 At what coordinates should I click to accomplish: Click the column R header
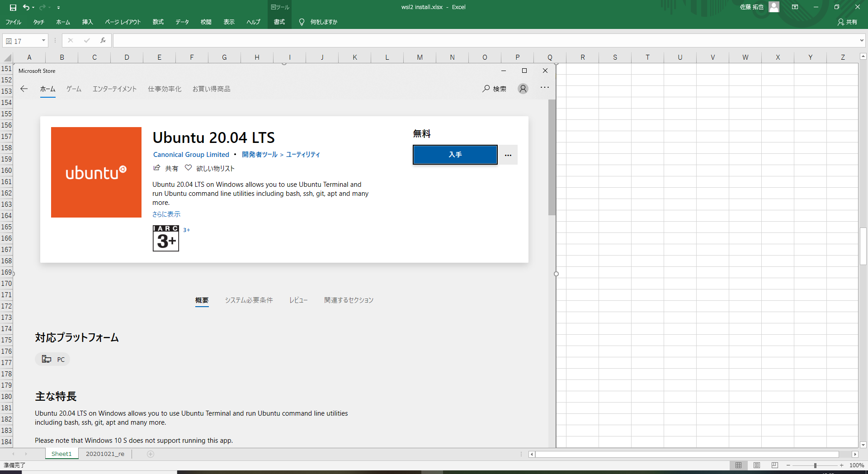click(x=582, y=57)
